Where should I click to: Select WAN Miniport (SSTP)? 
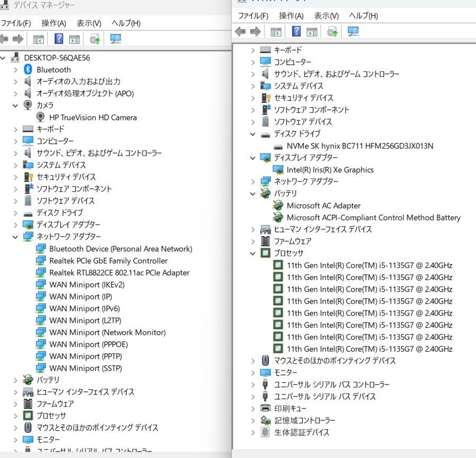click(x=86, y=368)
